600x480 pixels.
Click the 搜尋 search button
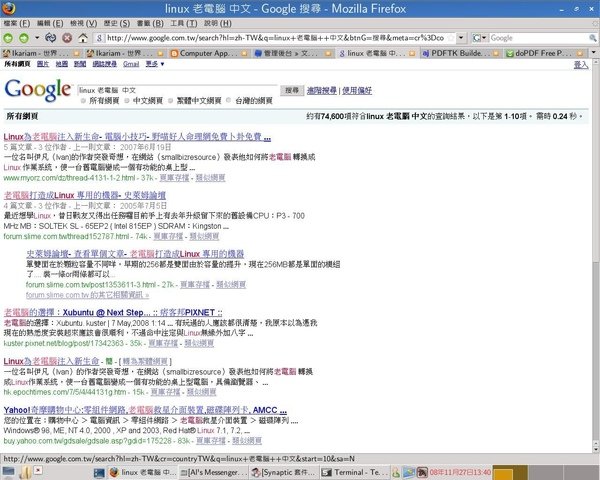tap(292, 90)
